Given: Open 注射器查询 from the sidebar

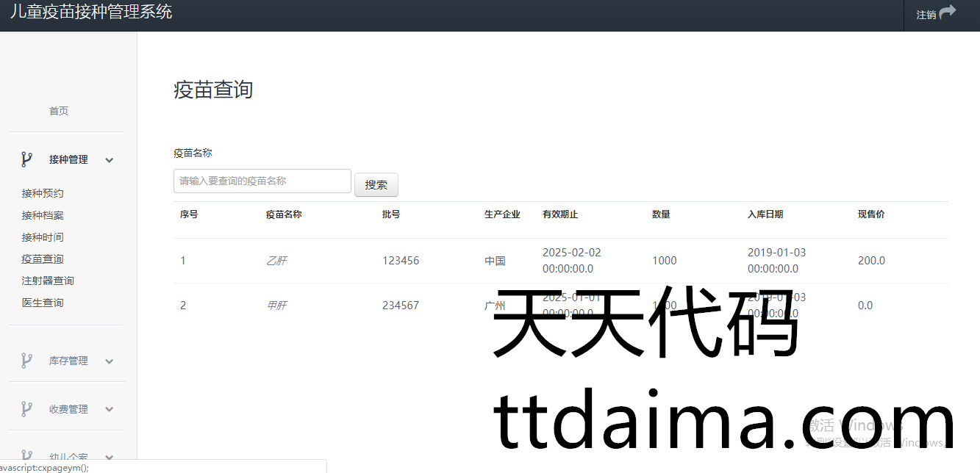Looking at the screenshot, I should [x=48, y=281].
